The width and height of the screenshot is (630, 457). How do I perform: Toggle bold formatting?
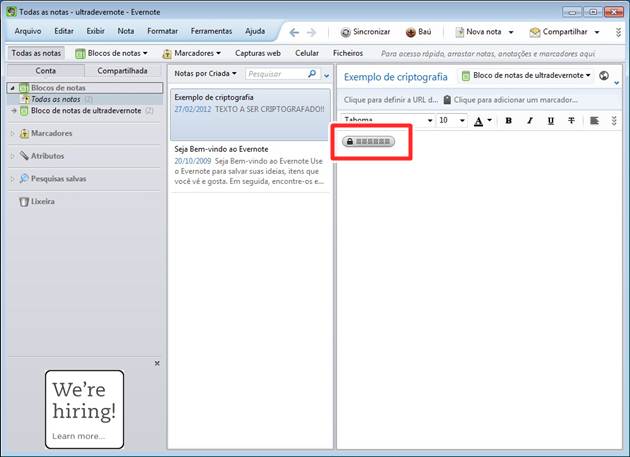(x=509, y=121)
